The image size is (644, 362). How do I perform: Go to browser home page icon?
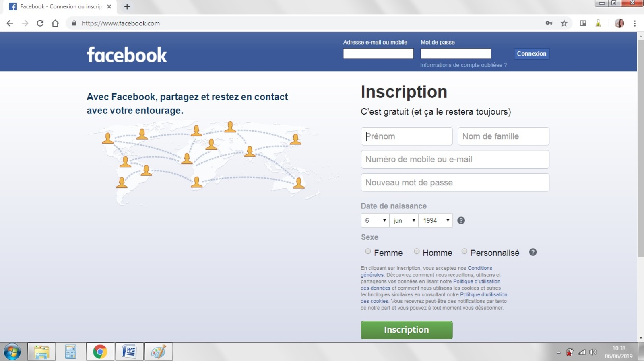click(56, 23)
